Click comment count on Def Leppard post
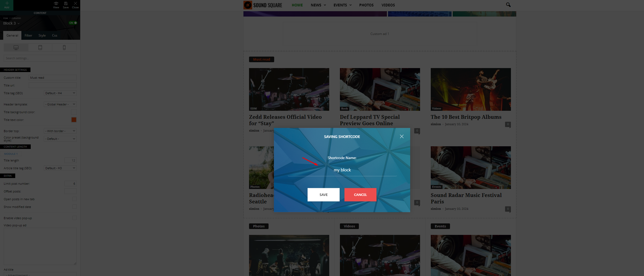Viewport: 644px width, 276px height. [417, 131]
